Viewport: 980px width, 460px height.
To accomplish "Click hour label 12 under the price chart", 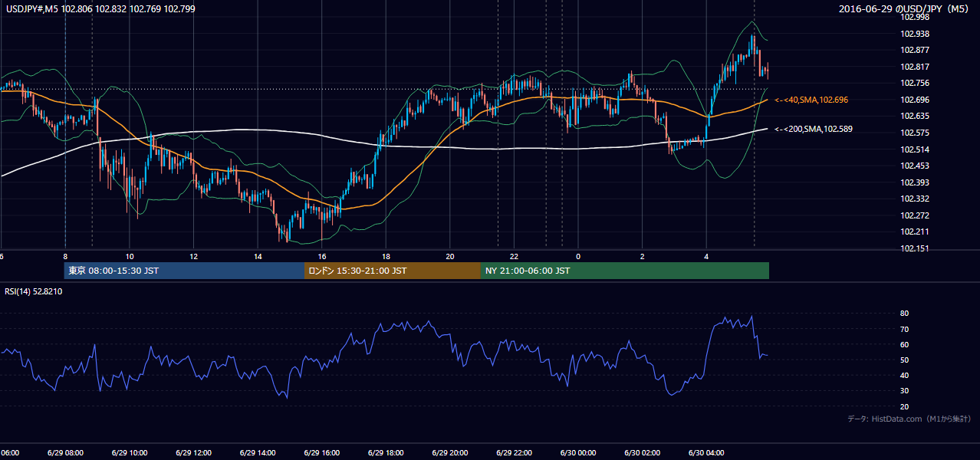I will coord(193,256).
